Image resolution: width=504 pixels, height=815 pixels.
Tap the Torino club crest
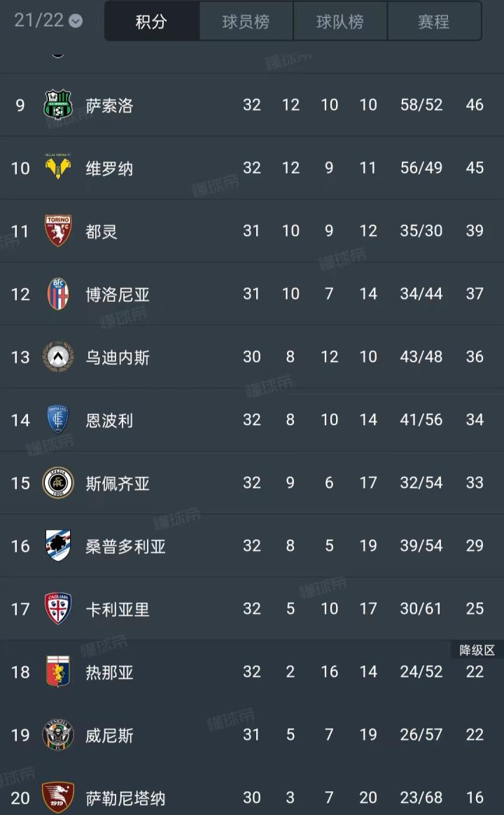(x=58, y=231)
